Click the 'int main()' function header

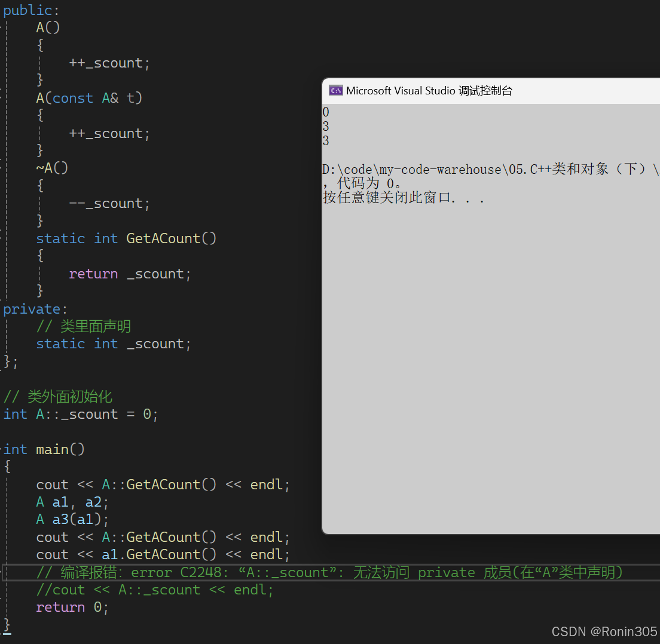tap(44, 450)
